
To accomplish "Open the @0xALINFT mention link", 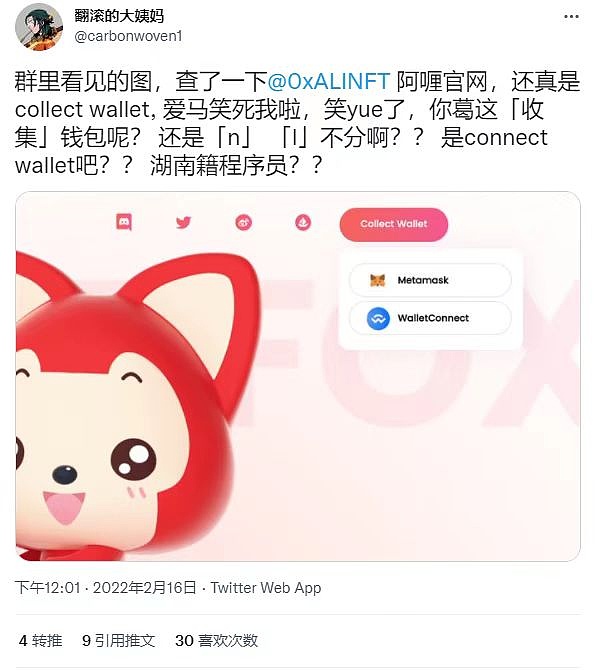I will (x=329, y=81).
